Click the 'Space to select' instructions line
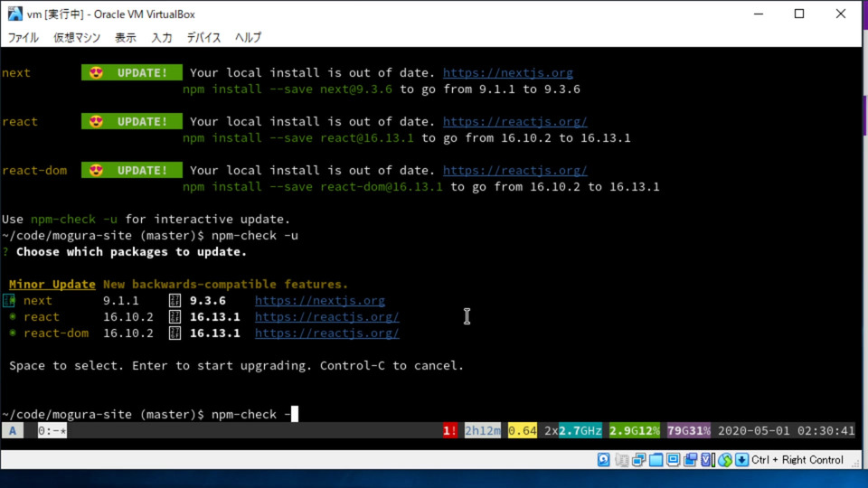The image size is (868, 488). [236, 366]
